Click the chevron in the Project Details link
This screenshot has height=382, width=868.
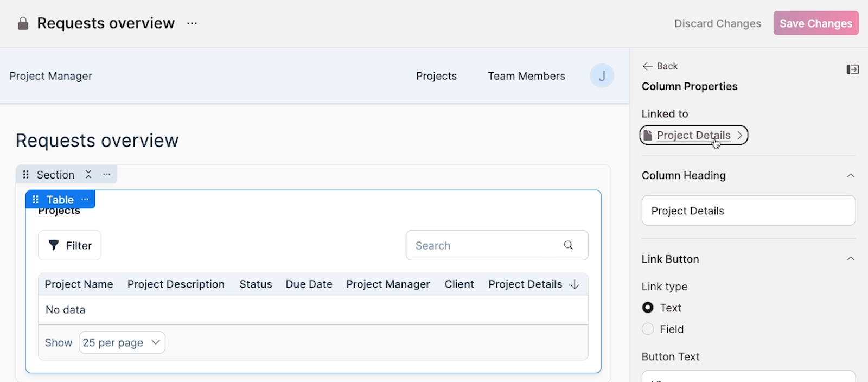pos(739,135)
